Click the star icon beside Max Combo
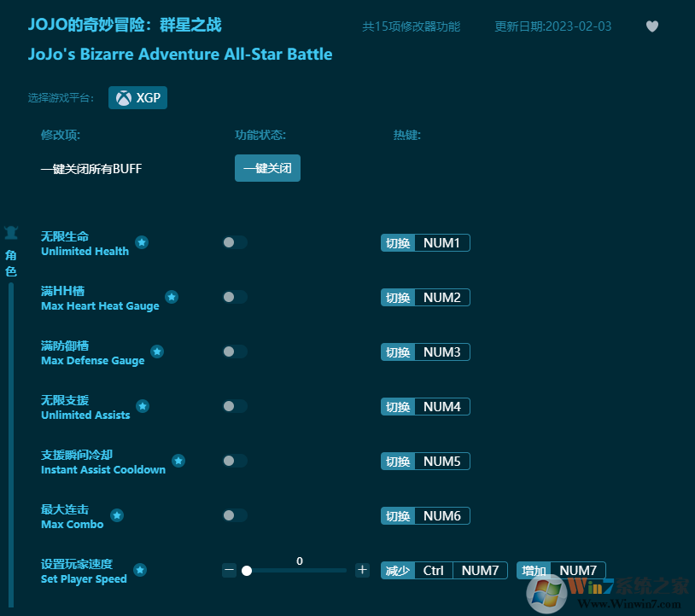The height and width of the screenshot is (616, 695). coord(117,515)
